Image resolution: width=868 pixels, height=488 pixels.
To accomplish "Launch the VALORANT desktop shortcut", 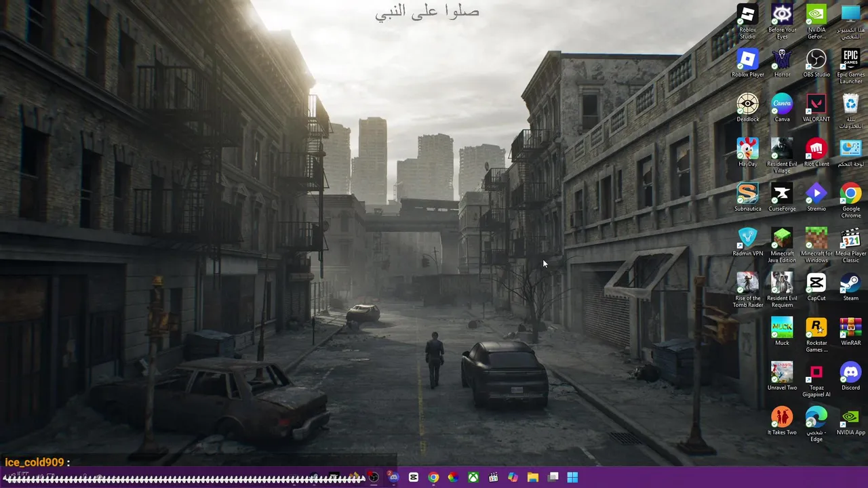I will pyautogui.click(x=816, y=108).
